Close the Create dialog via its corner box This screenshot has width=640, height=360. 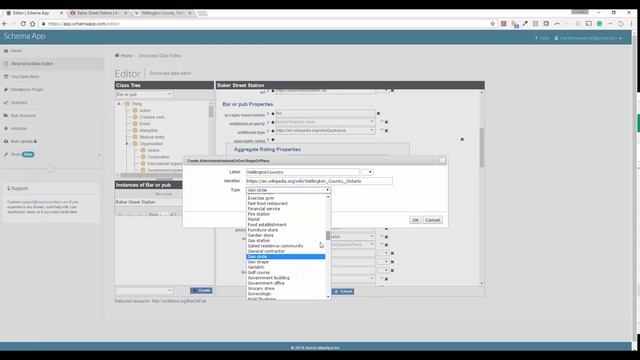442,161
